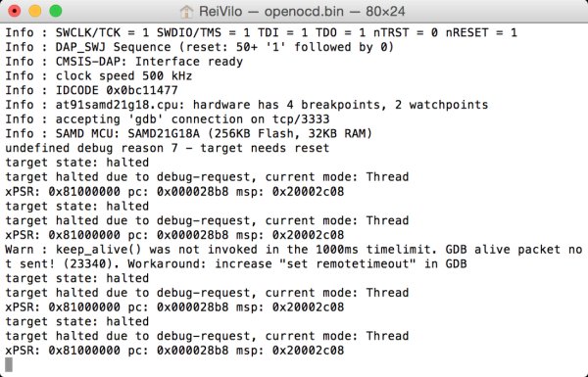Click 'at91samd21g18.cpu' breakpoint info line
Viewport: 588px width, 377px height.
tap(246, 105)
